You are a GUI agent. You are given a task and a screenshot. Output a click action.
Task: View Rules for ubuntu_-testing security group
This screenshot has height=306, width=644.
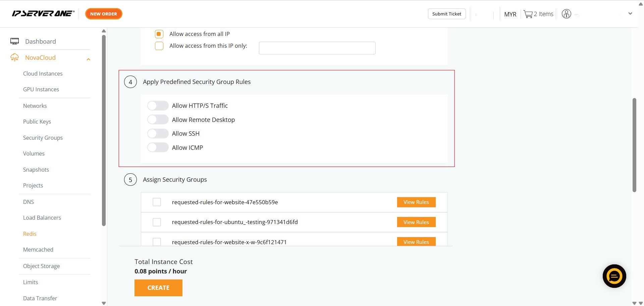[x=416, y=222]
